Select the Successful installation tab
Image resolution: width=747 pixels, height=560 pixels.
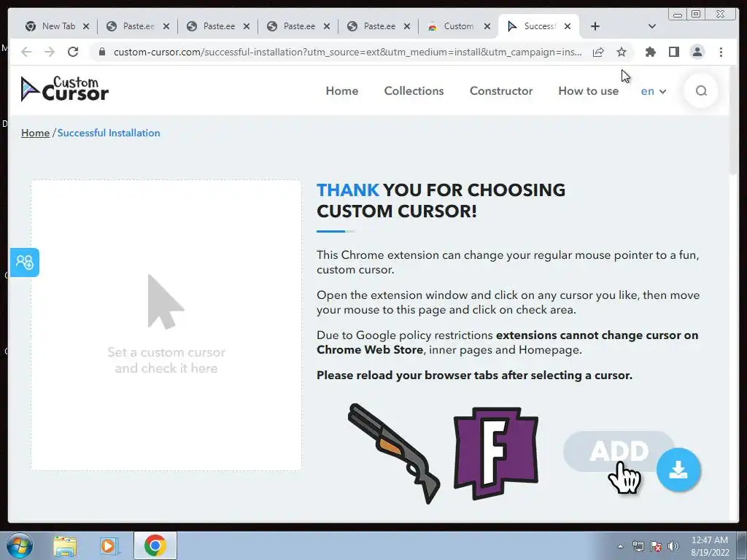(x=539, y=26)
